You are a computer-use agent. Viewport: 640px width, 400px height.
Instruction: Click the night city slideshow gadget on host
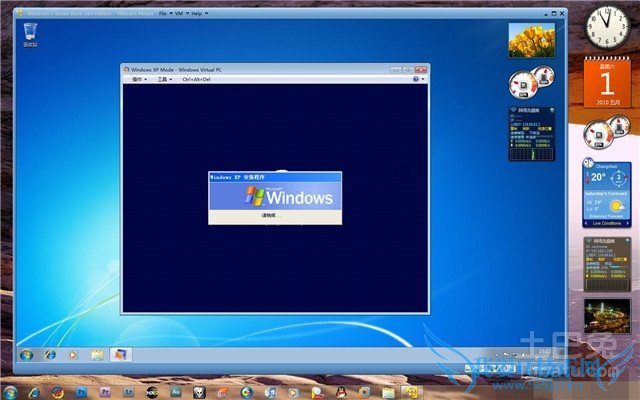click(x=607, y=316)
